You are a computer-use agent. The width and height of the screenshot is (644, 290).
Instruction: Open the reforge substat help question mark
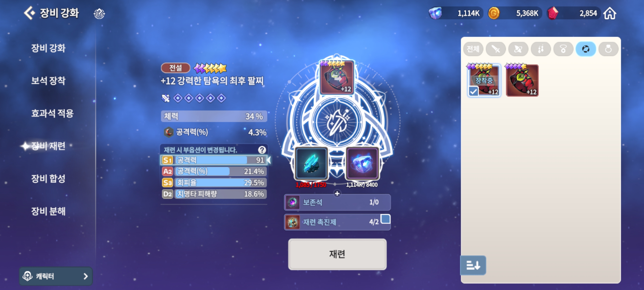(262, 150)
